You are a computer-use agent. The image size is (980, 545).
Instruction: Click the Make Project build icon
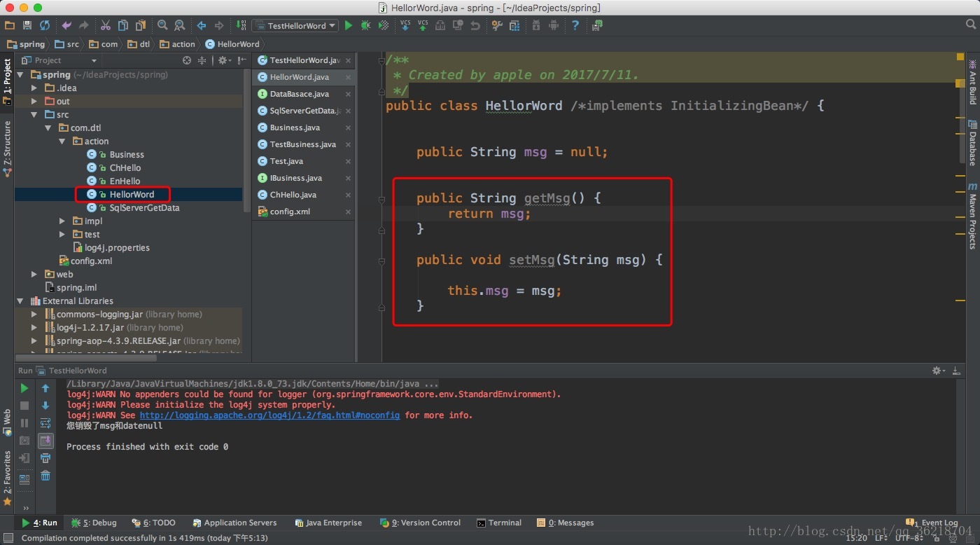(241, 25)
